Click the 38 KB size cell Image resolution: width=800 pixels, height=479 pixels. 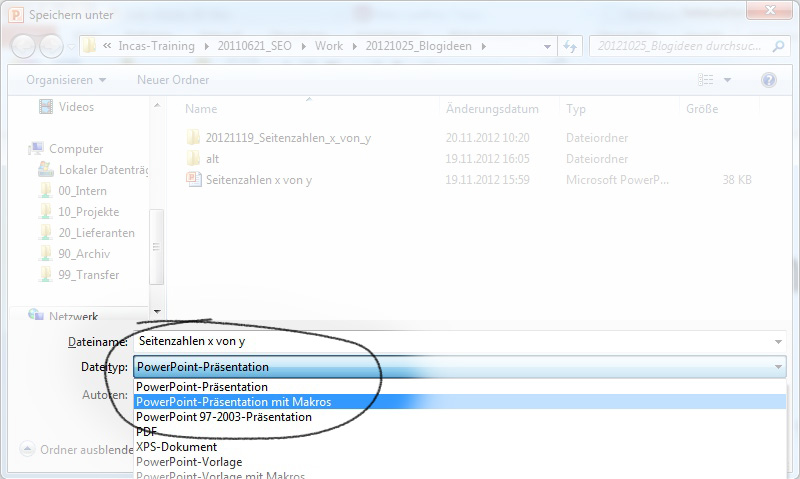[737, 180]
